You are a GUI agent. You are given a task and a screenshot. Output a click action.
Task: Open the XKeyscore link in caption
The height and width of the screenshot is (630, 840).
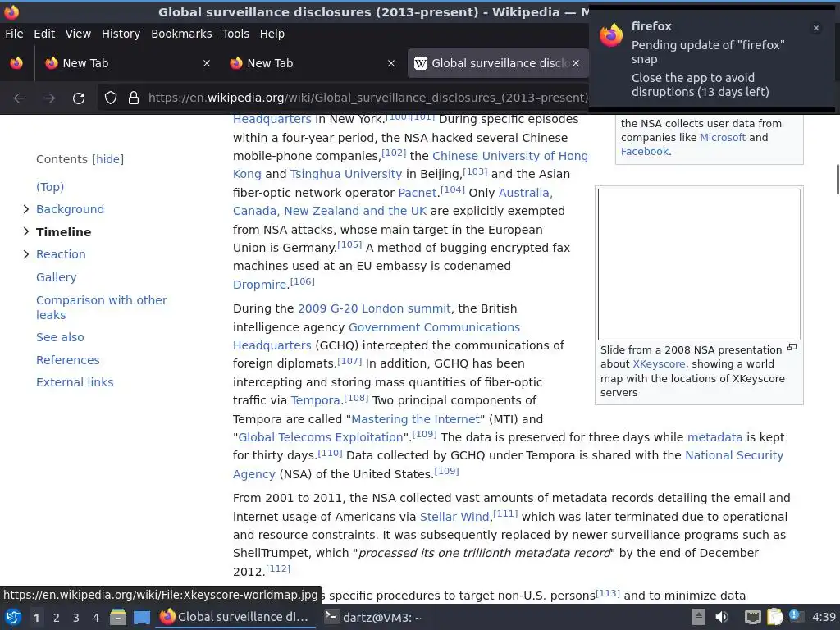point(659,364)
